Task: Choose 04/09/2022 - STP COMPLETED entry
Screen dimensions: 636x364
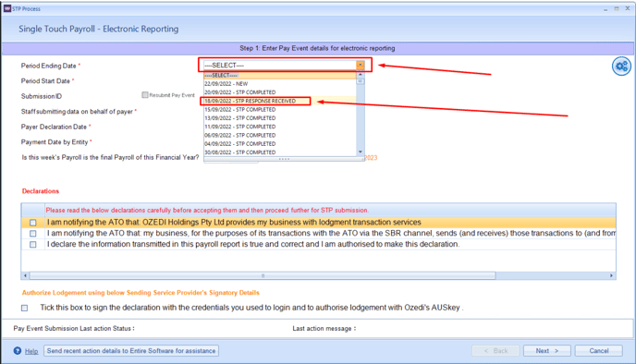Action: [280, 144]
